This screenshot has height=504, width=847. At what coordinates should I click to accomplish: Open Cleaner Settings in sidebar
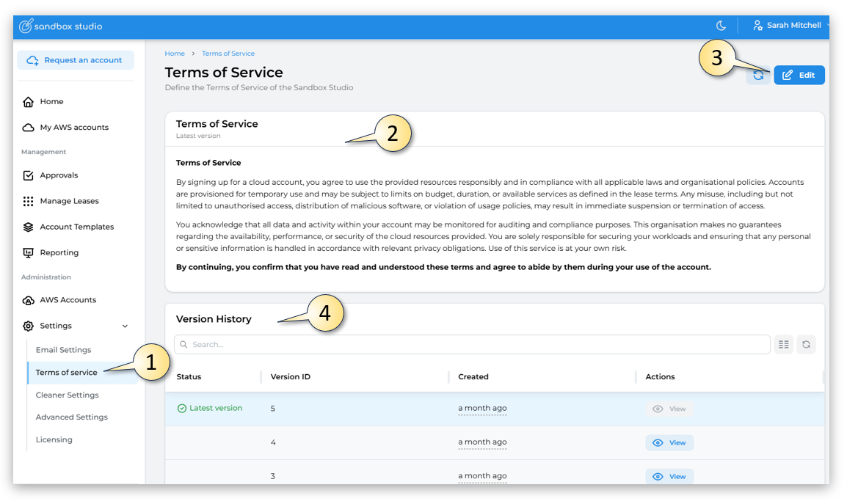[68, 395]
